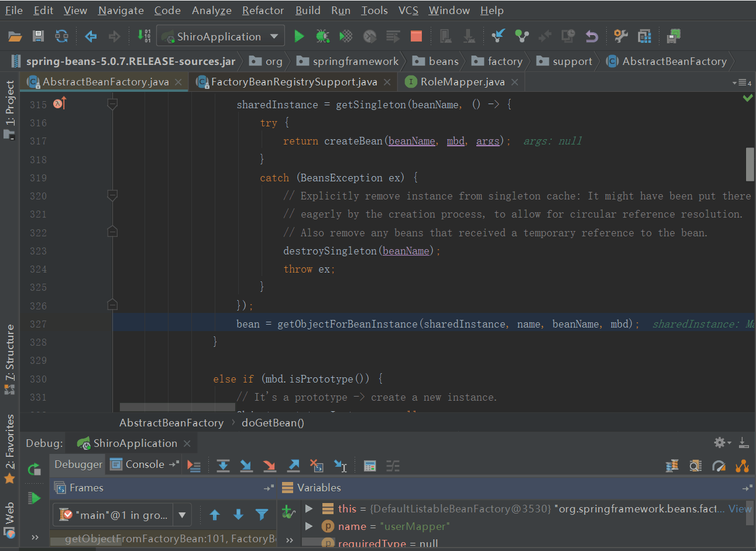Viewport: 756px width, 551px height.
Task: Open the Analyze menu
Action: point(211,11)
